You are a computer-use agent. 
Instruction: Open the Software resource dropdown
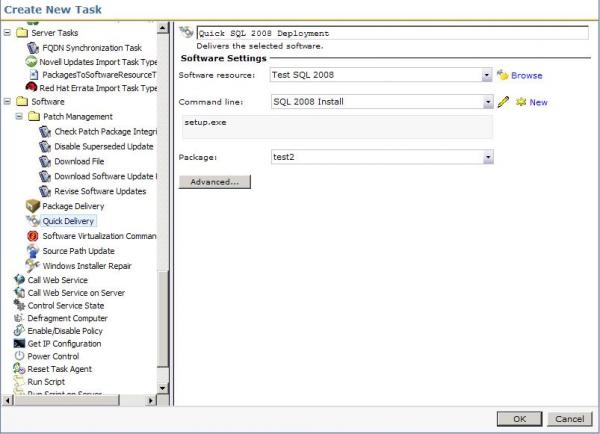pyautogui.click(x=486, y=75)
